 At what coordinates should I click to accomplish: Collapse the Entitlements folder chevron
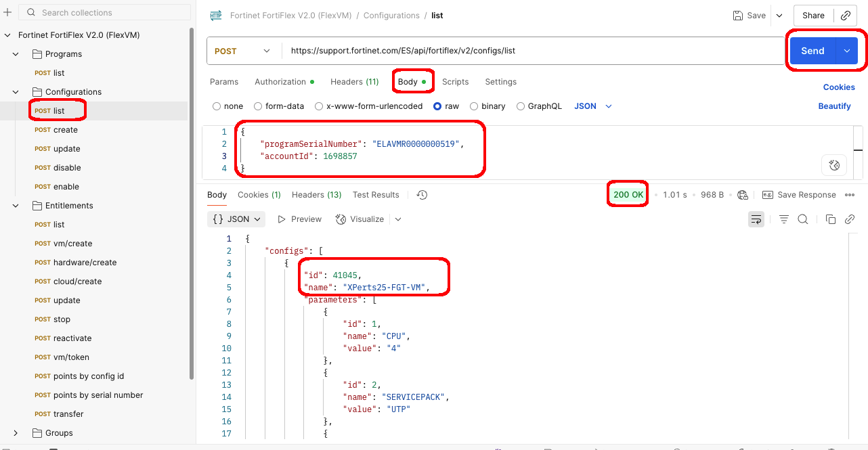tap(16, 206)
